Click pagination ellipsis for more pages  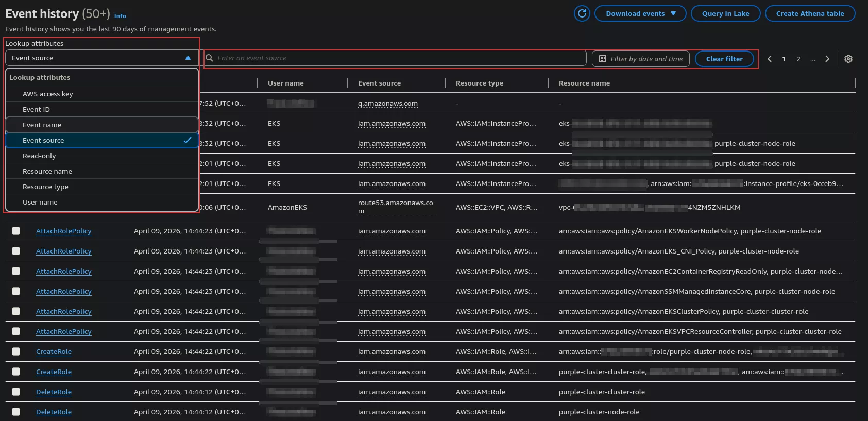coord(813,59)
